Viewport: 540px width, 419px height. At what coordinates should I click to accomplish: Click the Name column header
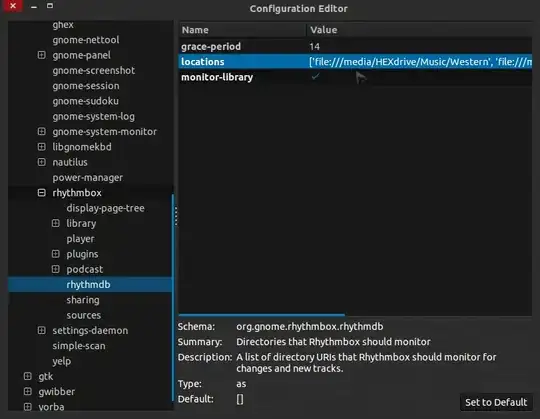pos(242,30)
